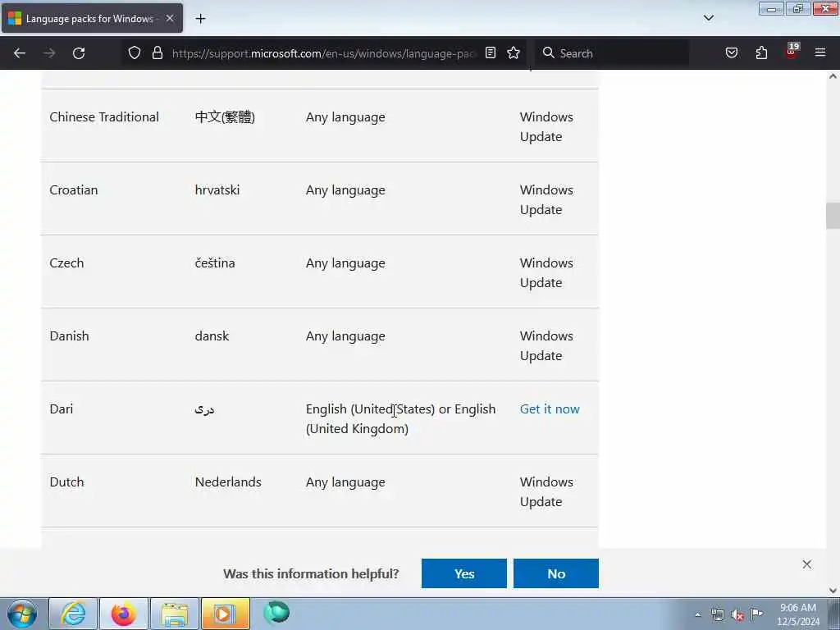Open the tracking protection shield icon

click(x=135, y=52)
